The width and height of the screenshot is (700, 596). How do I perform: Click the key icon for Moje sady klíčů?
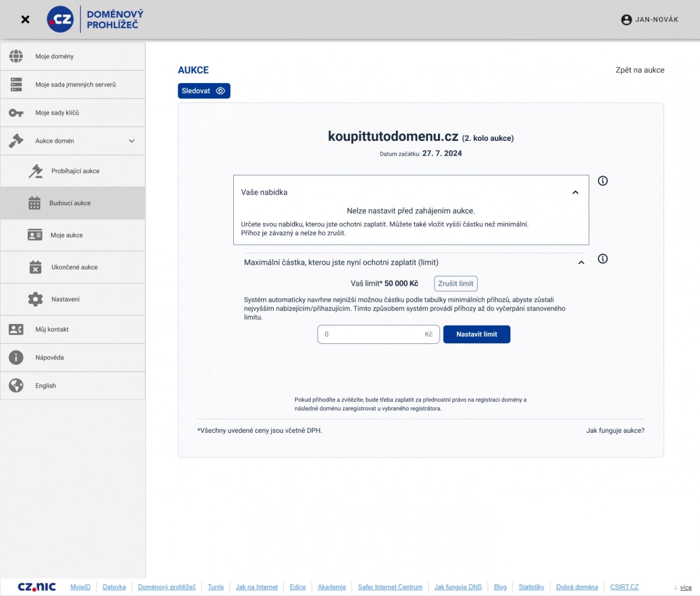click(16, 113)
